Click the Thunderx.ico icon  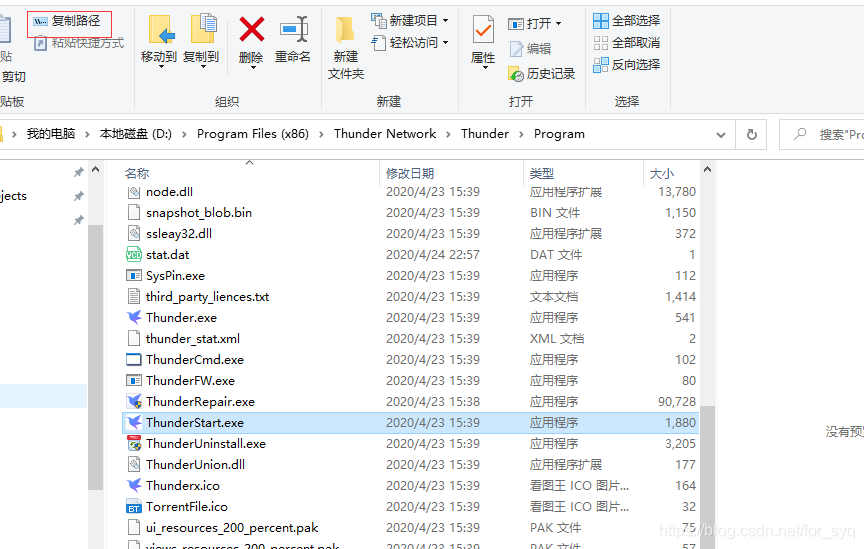coord(134,486)
